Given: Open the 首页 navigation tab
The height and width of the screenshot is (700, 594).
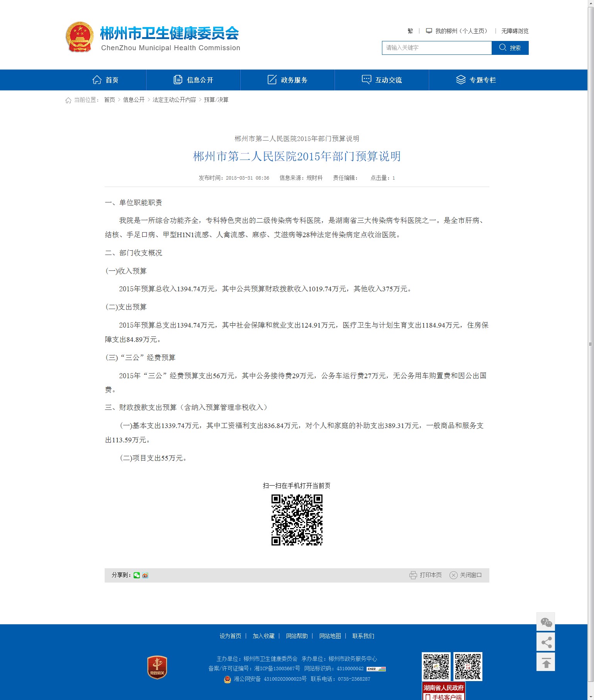Looking at the screenshot, I should (105, 80).
